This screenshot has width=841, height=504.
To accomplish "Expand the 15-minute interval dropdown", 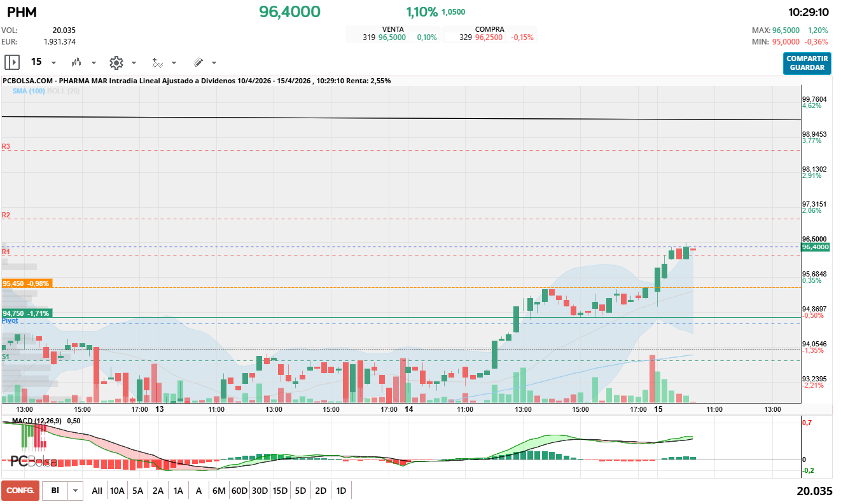I will 53,63.
